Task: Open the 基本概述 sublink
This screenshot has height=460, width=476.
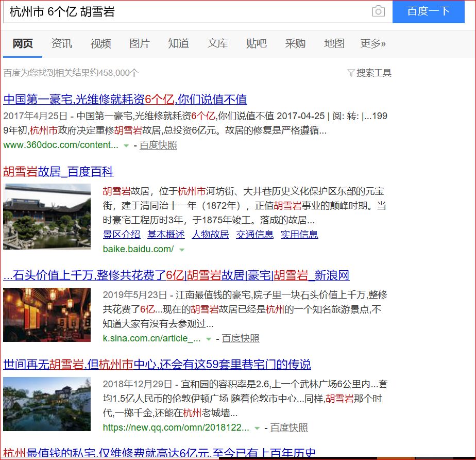Action: (x=166, y=235)
